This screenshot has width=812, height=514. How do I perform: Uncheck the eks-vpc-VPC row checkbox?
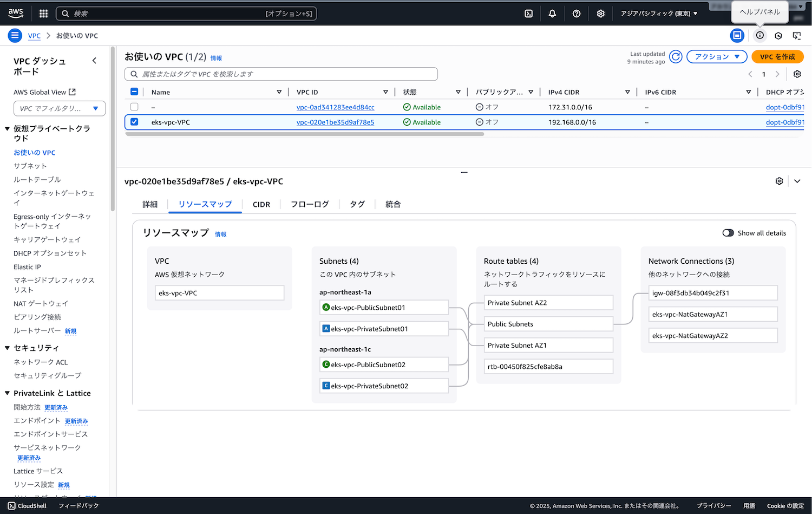tap(134, 122)
